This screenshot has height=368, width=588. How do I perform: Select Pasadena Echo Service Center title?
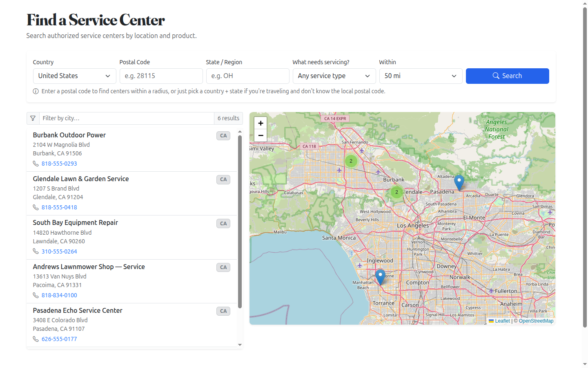(78, 310)
